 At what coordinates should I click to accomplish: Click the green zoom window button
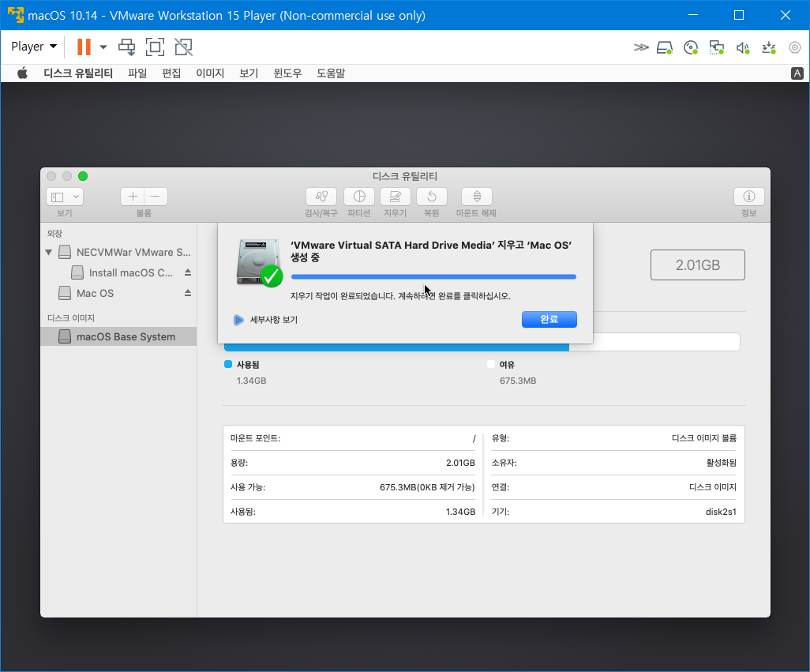click(x=83, y=176)
